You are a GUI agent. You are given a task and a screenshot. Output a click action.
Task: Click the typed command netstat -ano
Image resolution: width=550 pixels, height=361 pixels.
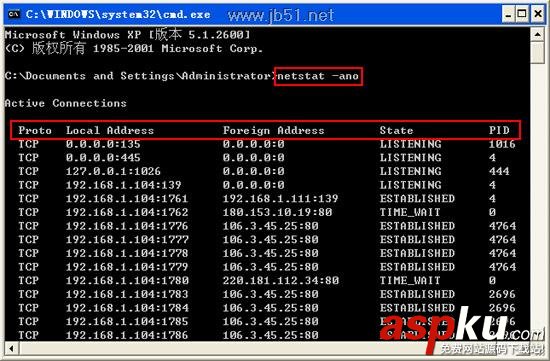[x=318, y=76]
